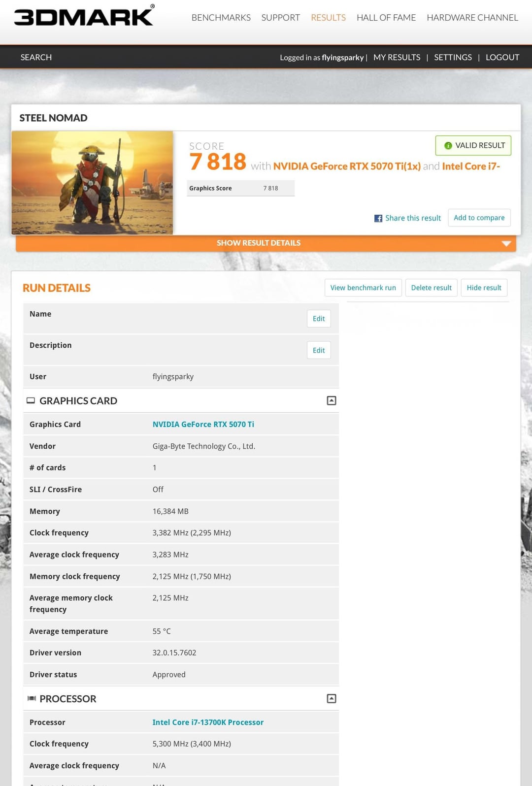This screenshot has height=786, width=532.
Task: Click processor clock 5,300 MHz (3,400 MHz)
Action: 192,744
